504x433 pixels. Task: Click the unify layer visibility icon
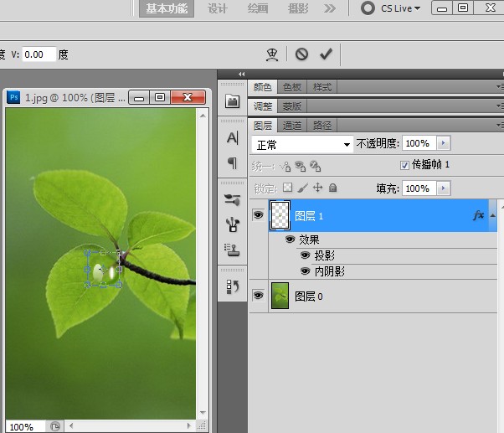point(301,166)
